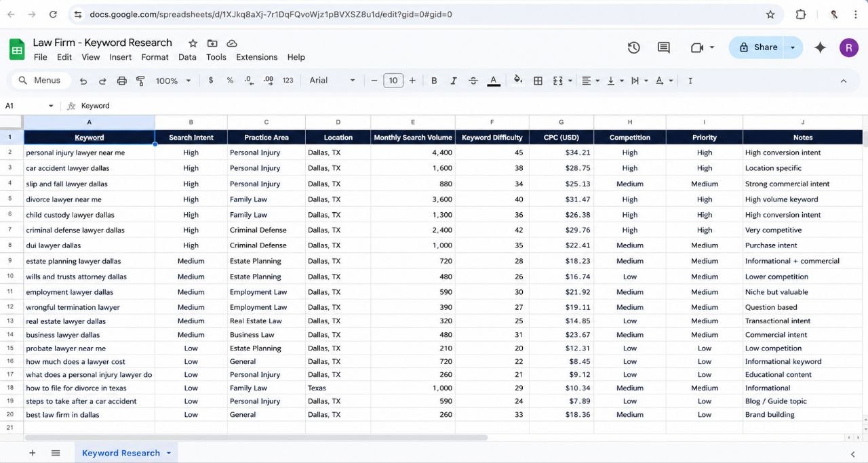This screenshot has height=463, width=868.
Task: Open more number formats 123
Action: click(x=288, y=80)
